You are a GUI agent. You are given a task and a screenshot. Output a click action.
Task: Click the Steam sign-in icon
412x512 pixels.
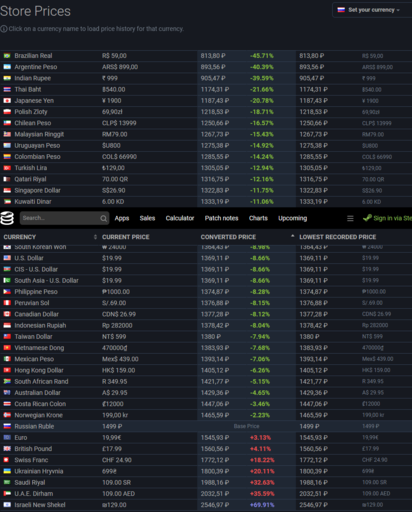(367, 218)
